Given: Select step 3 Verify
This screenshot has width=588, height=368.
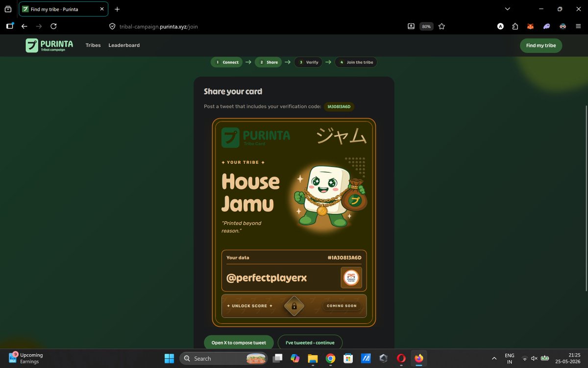Looking at the screenshot, I should tap(308, 62).
